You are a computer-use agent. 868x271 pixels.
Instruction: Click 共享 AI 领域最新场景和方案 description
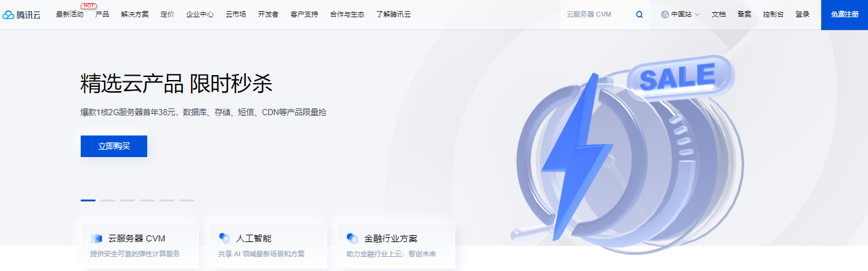click(x=261, y=254)
